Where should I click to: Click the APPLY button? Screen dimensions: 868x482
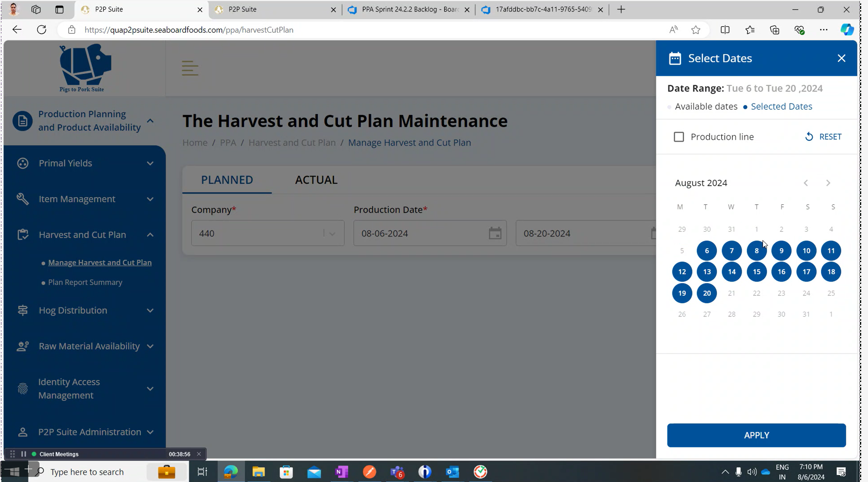click(x=756, y=435)
